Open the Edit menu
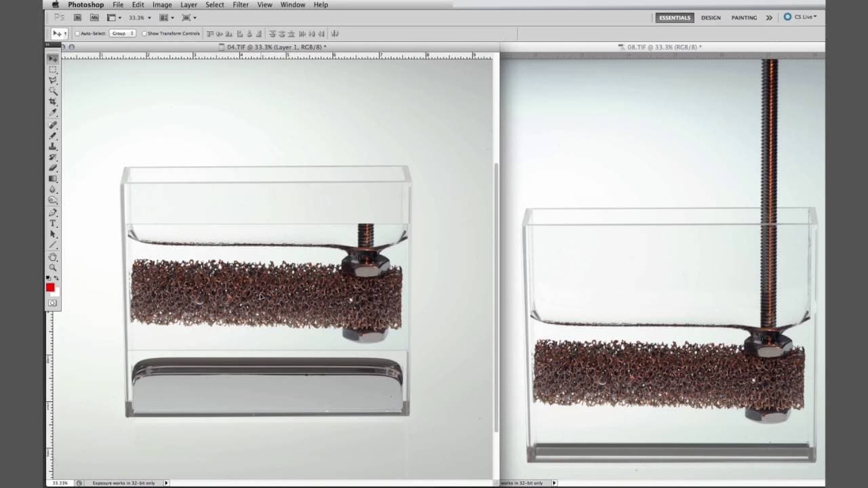Screen dimensions: 868x488 [138, 5]
